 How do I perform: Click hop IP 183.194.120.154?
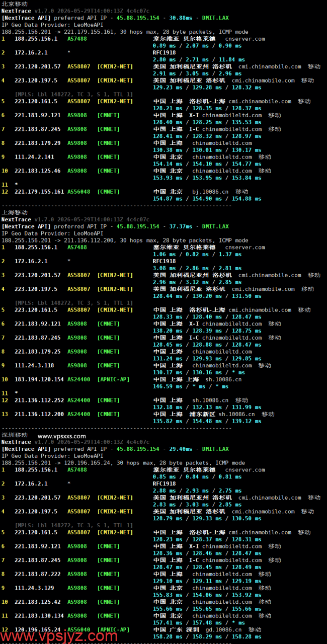point(39,379)
